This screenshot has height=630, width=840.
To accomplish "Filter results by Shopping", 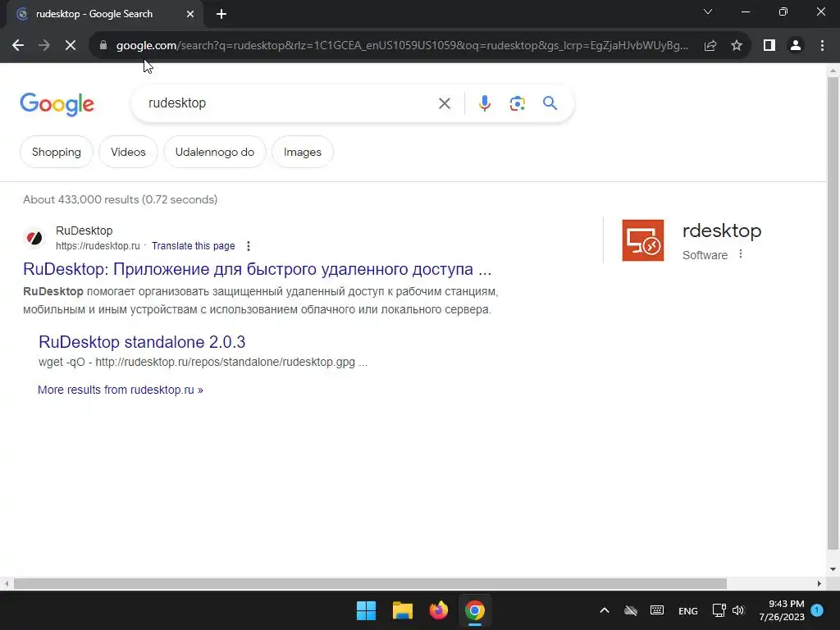I will click(x=57, y=152).
